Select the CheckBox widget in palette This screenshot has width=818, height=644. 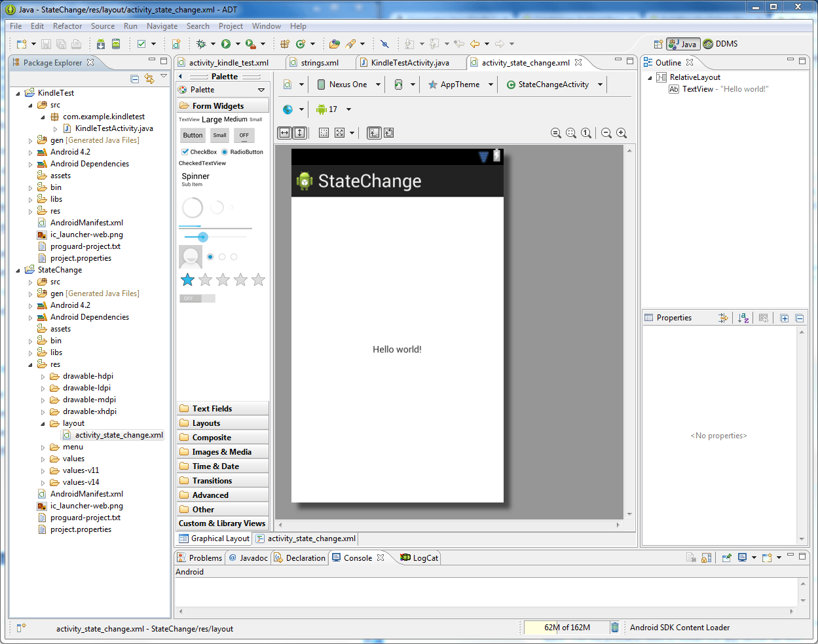(x=199, y=152)
